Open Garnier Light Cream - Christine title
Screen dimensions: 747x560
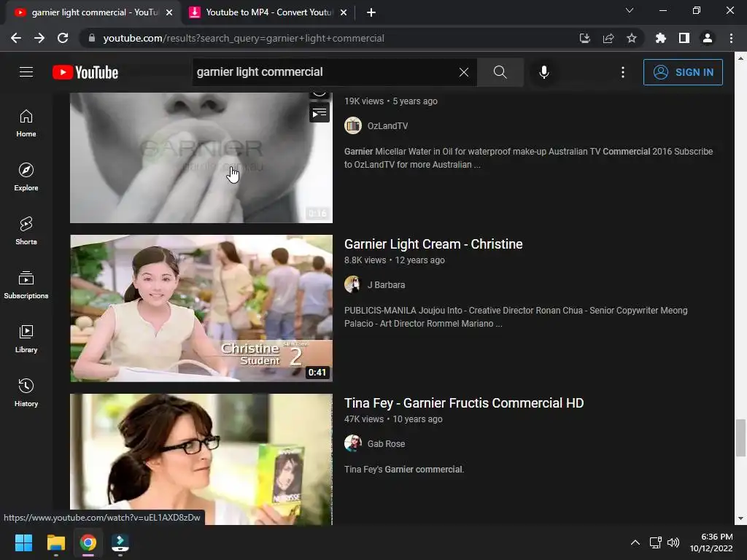tap(433, 244)
